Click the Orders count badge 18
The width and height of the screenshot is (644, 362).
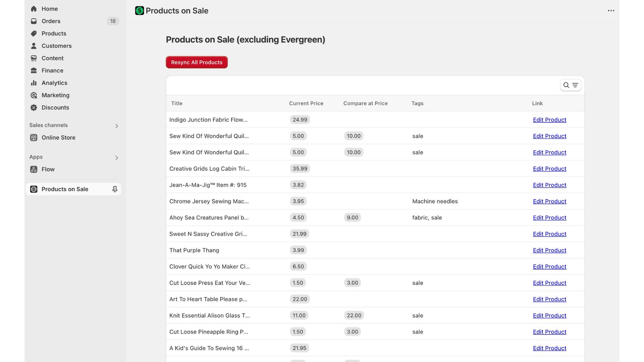click(x=113, y=21)
